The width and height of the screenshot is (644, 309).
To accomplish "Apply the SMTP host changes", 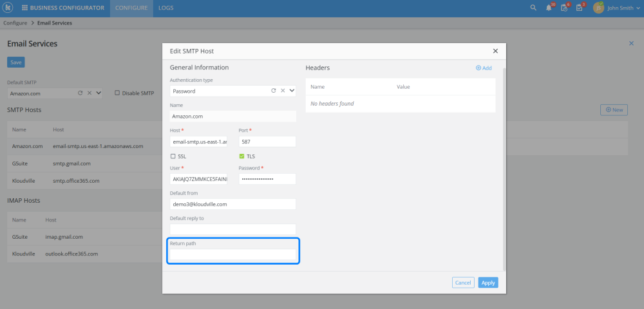I will 488,283.
